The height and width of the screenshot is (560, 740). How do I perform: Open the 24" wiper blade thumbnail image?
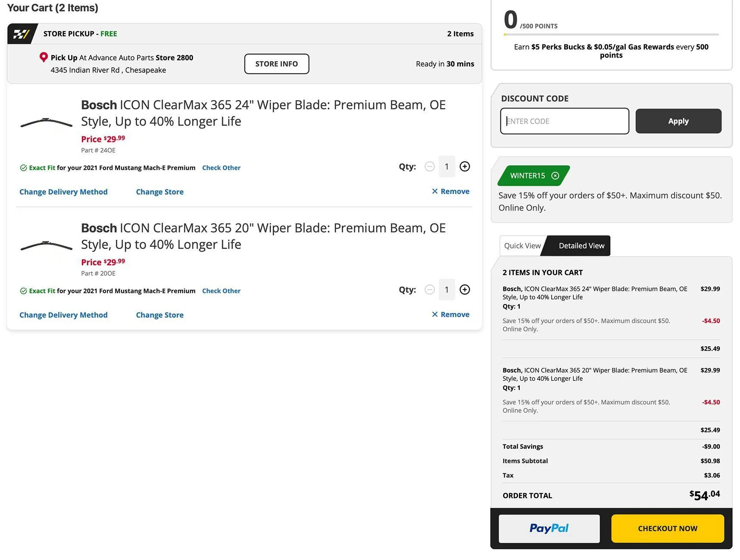[47, 123]
